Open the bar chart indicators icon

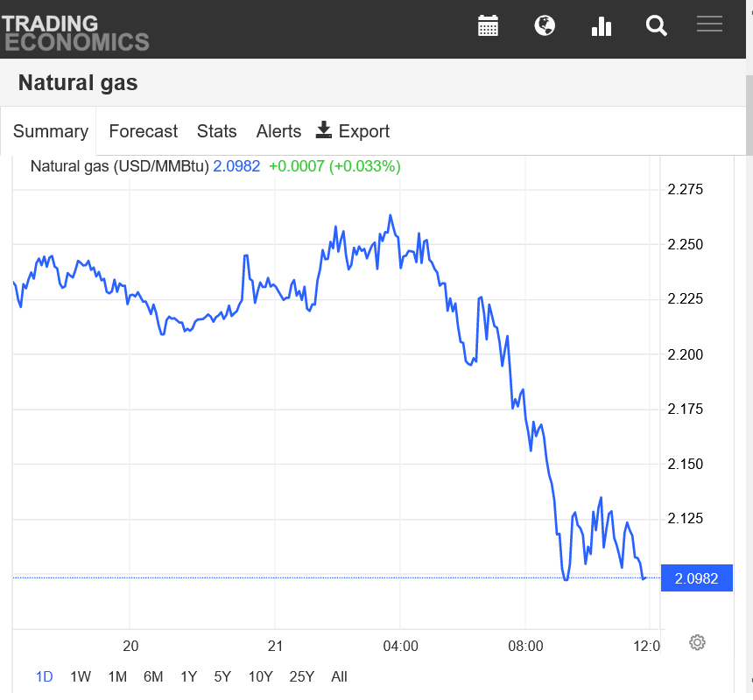(x=601, y=25)
